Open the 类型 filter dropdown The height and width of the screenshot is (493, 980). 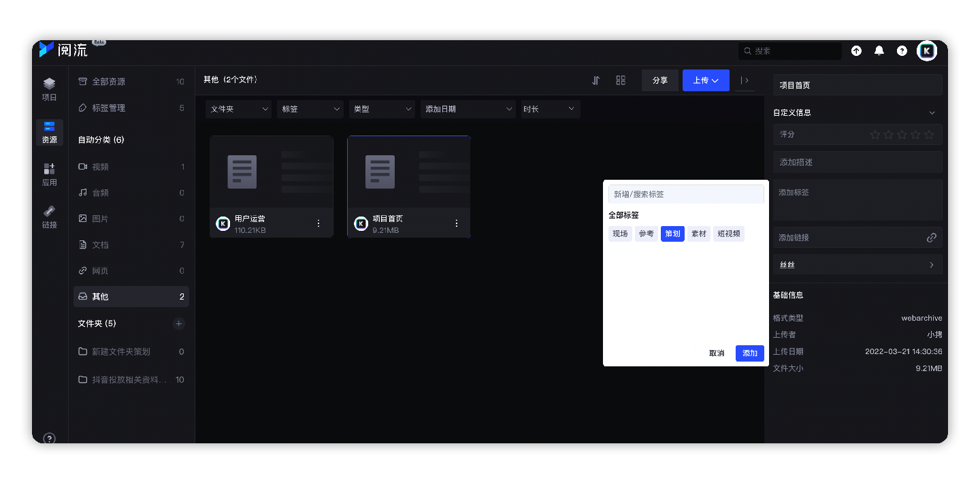(x=382, y=109)
